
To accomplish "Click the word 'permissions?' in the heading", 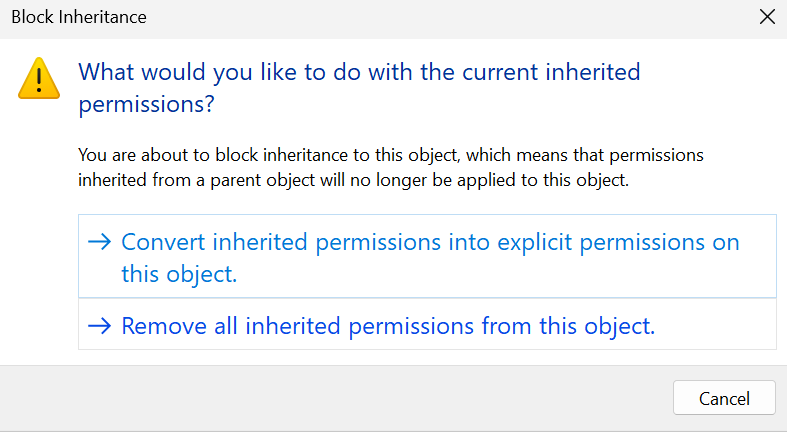I will click(147, 103).
